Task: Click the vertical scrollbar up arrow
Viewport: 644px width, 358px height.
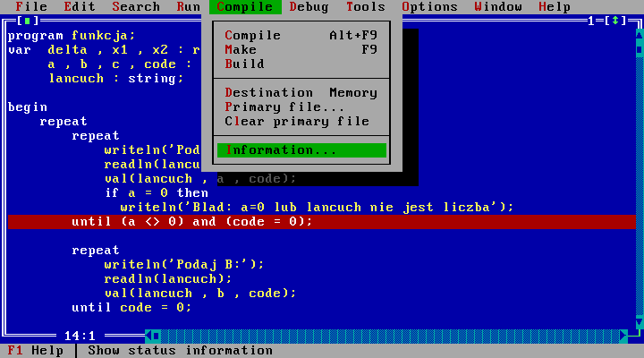Action: pyautogui.click(x=638, y=35)
